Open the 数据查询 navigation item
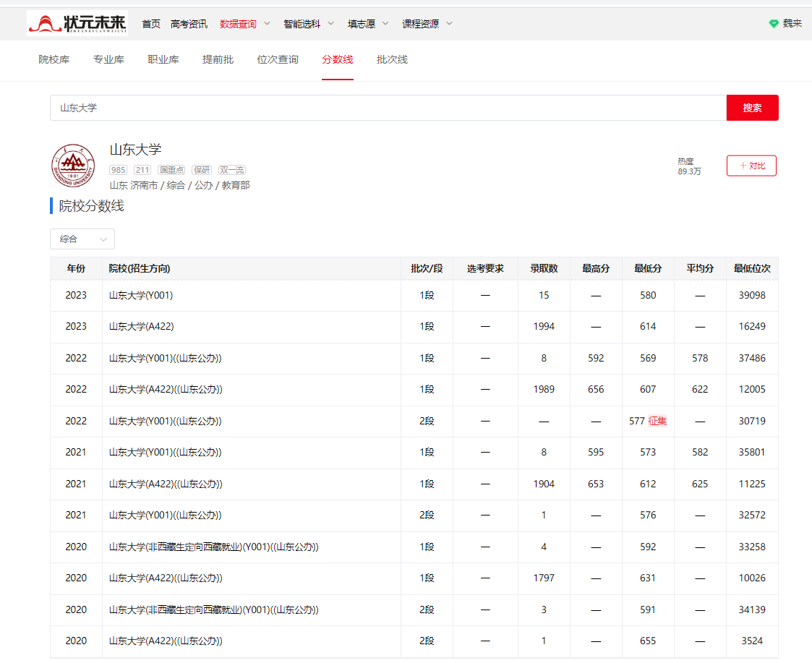 (238, 24)
